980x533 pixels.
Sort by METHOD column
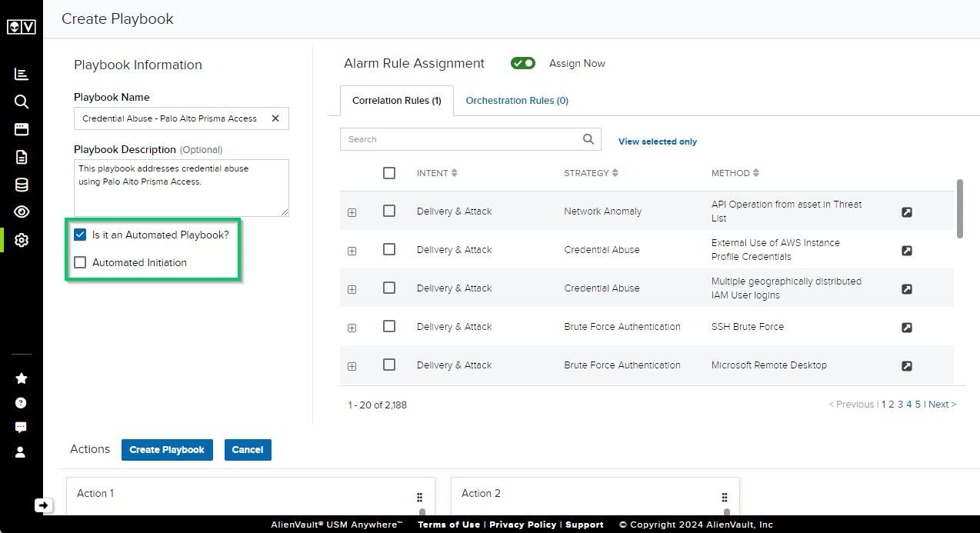point(735,173)
